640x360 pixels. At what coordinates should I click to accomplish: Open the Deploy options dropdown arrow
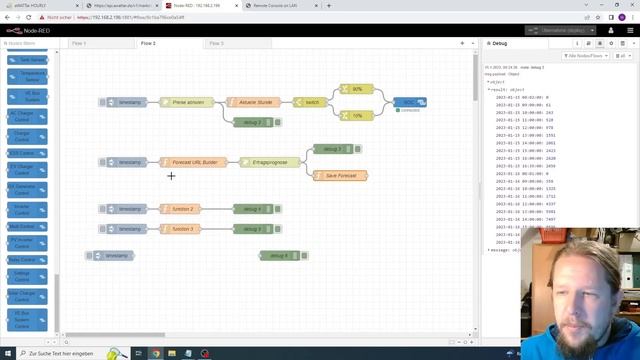(592, 31)
